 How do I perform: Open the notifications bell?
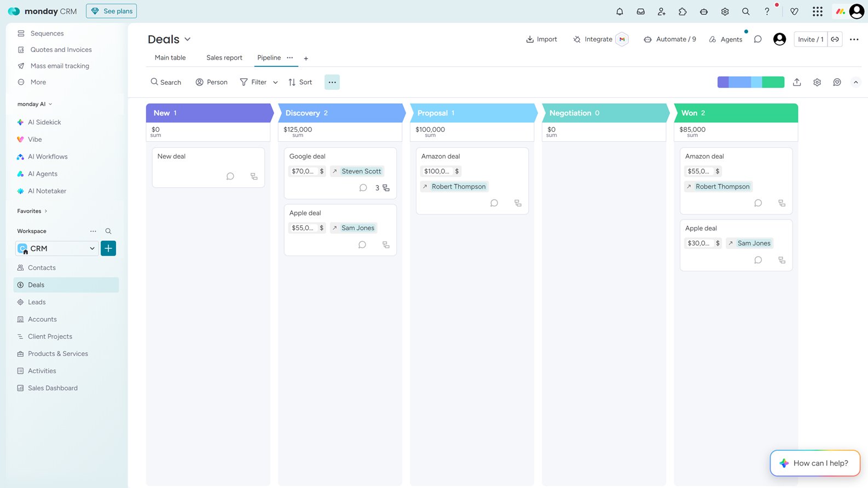click(x=620, y=11)
